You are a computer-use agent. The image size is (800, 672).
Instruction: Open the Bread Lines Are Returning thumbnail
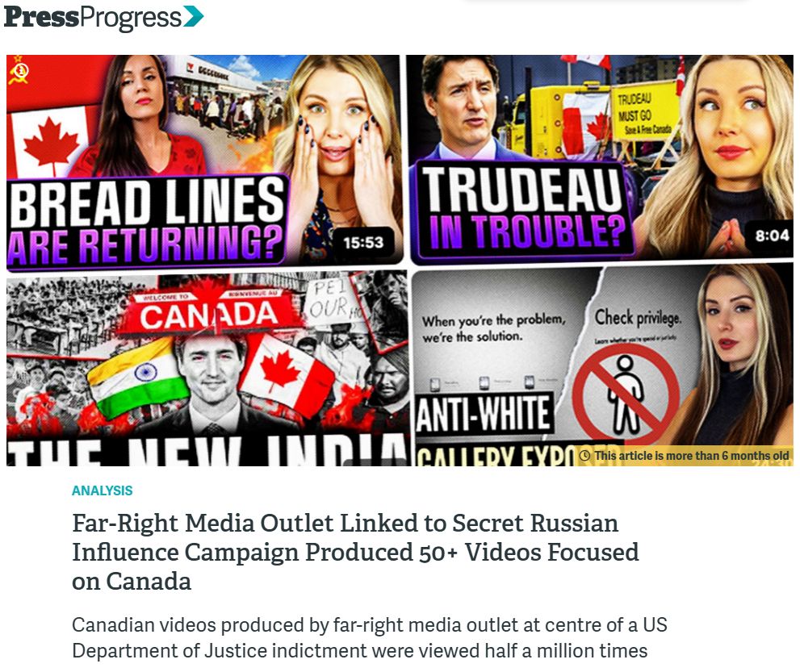204,160
